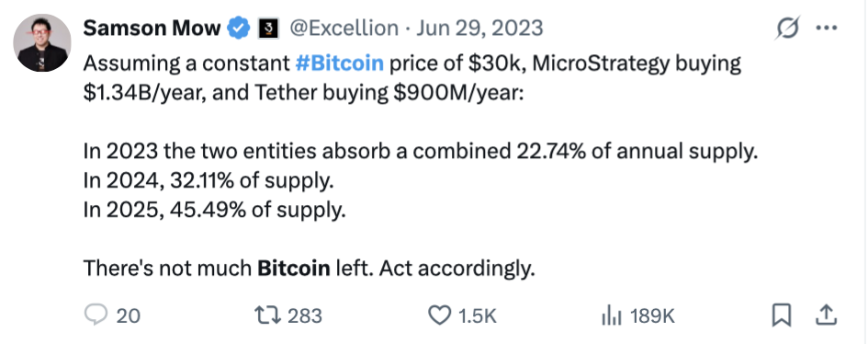868x344 pixels.
Task: Open Samson Mow's profile picture
Action: [42, 42]
